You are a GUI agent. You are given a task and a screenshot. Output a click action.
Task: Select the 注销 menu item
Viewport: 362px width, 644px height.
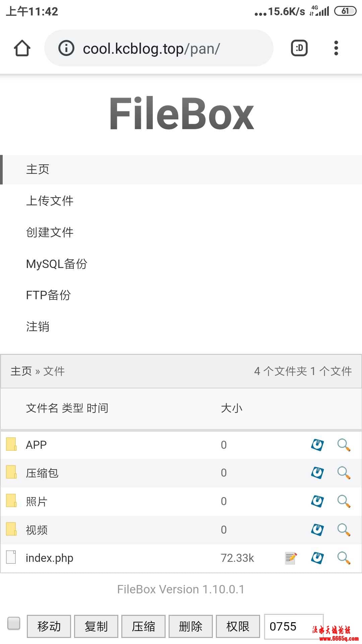[38, 326]
